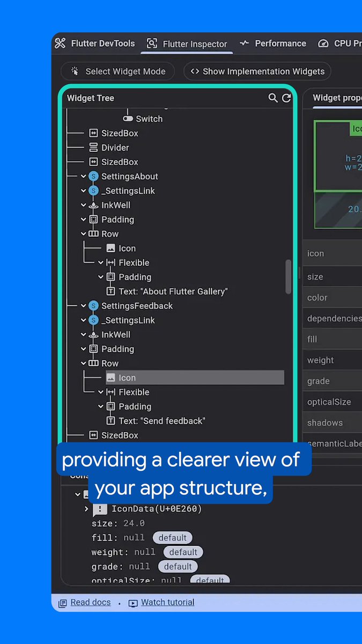Click the icon property row
The width and height of the screenshot is (362, 644).
tap(332, 253)
